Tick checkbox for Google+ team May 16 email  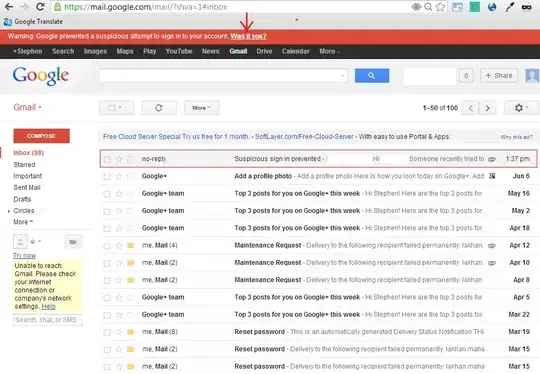[x=107, y=194]
